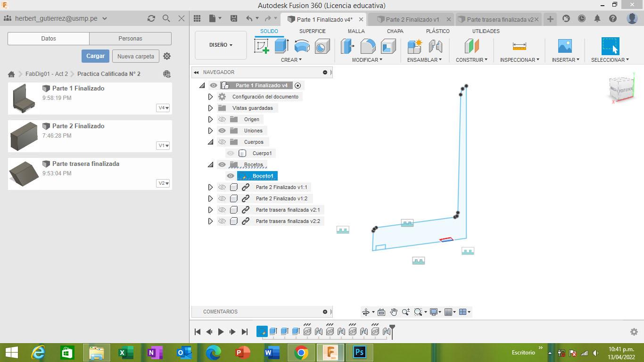Screen dimensions: 644x362
Task: Hide the Boceto1 sketch
Action: coord(231,176)
